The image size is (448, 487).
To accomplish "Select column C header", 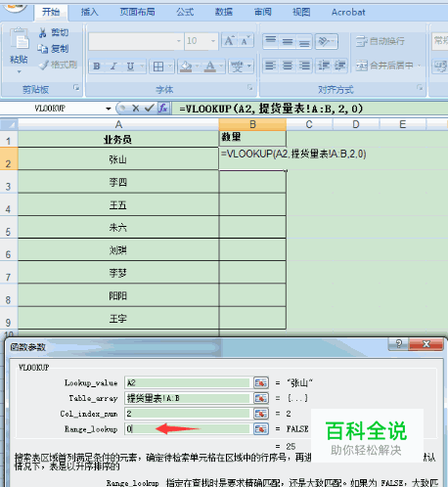I will (309, 124).
